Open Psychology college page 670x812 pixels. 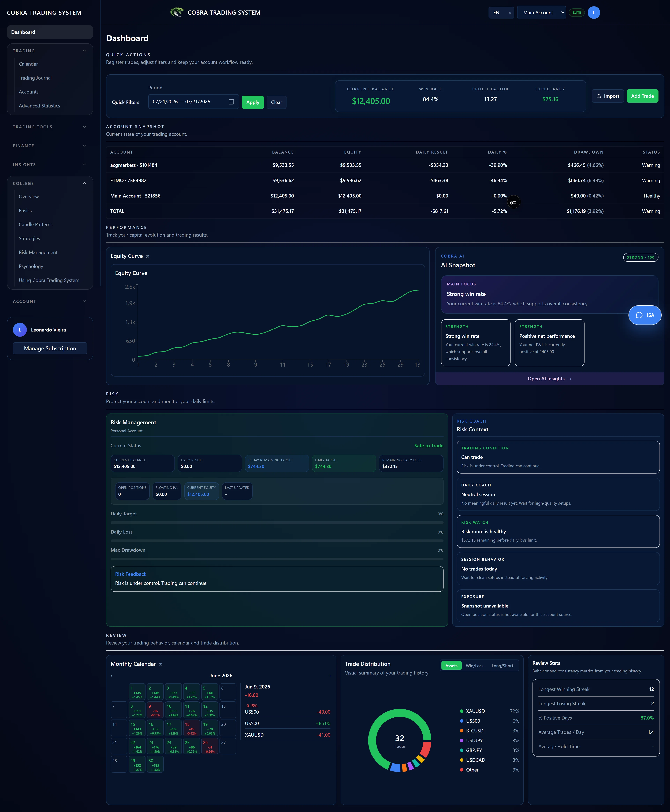pos(31,266)
